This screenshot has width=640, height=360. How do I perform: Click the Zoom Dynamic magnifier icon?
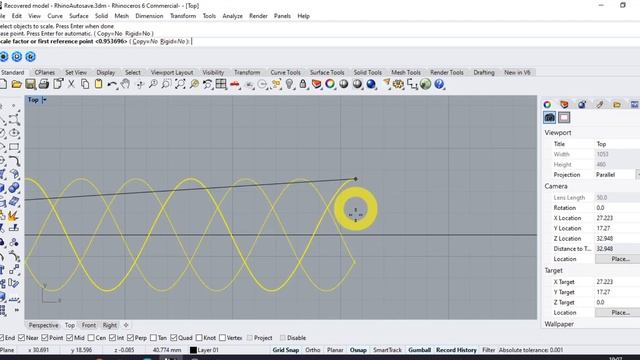click(x=153, y=84)
